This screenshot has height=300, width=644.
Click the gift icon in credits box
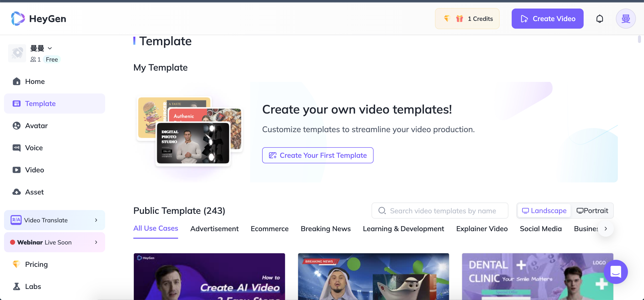[x=459, y=19]
